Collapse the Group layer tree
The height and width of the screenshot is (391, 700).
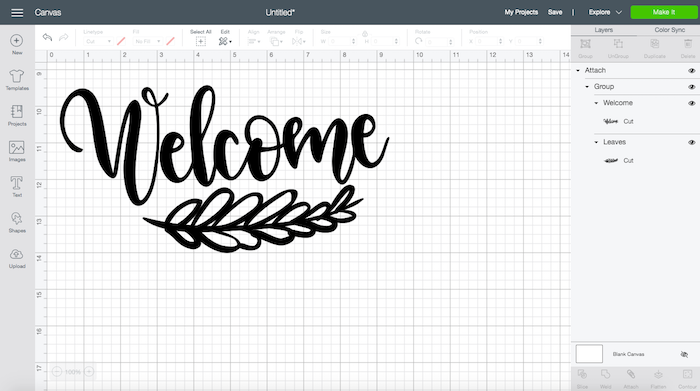[587, 87]
